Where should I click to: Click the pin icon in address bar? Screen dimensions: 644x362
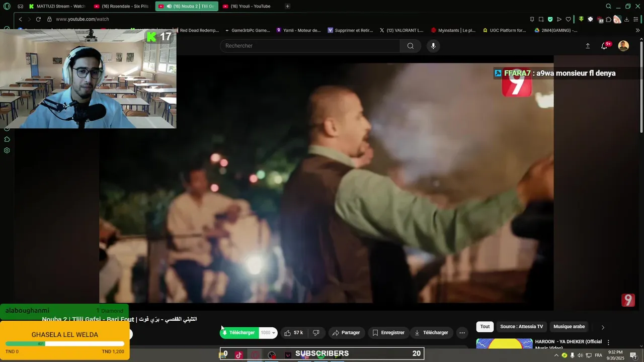[532, 19]
